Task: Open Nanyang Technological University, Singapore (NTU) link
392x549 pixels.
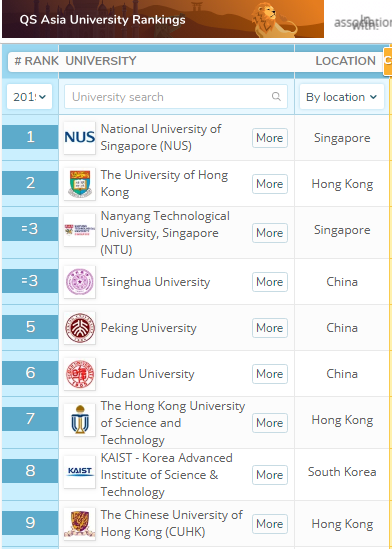Action: (x=165, y=233)
